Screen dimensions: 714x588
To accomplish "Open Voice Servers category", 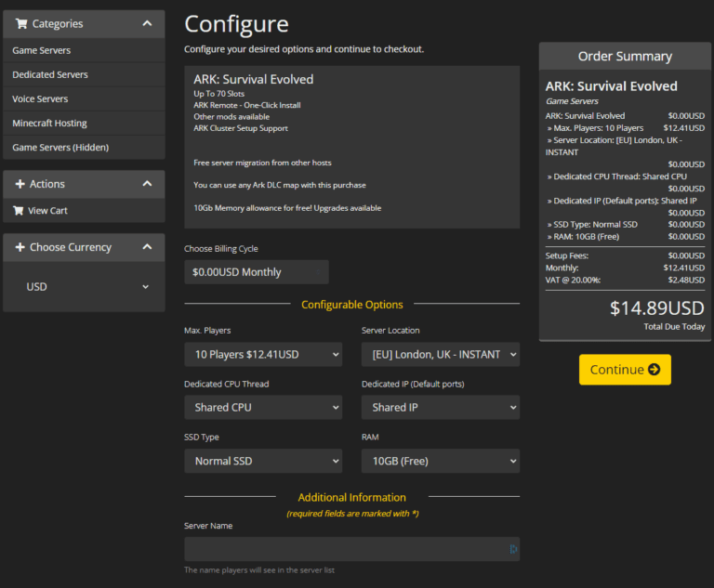I will 84,98.
